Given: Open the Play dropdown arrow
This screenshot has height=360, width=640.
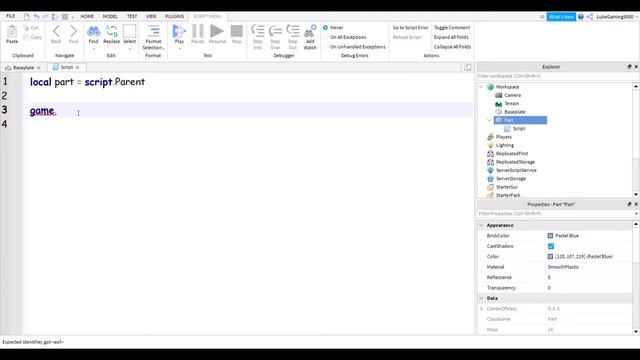Looking at the screenshot, I should [180, 49].
